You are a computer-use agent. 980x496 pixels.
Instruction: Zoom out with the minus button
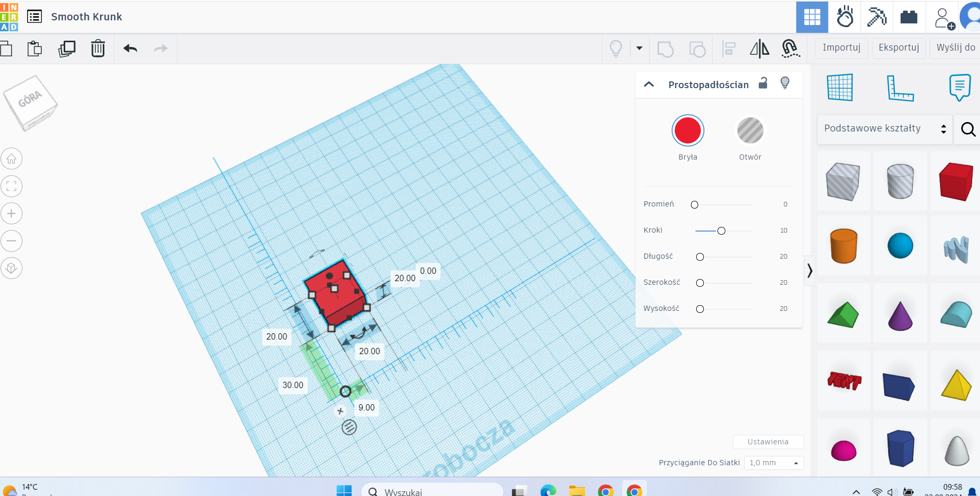pyautogui.click(x=11, y=241)
